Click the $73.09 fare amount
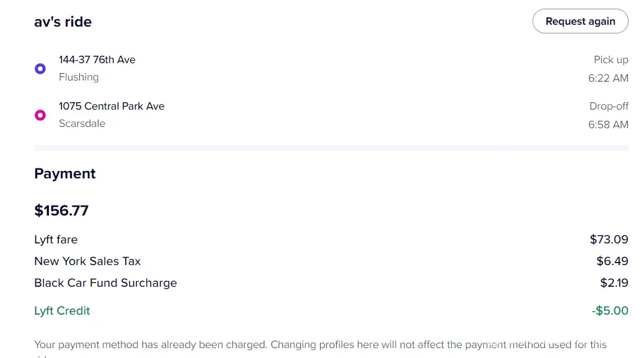Screen dimensions: 644x358 tap(609, 240)
